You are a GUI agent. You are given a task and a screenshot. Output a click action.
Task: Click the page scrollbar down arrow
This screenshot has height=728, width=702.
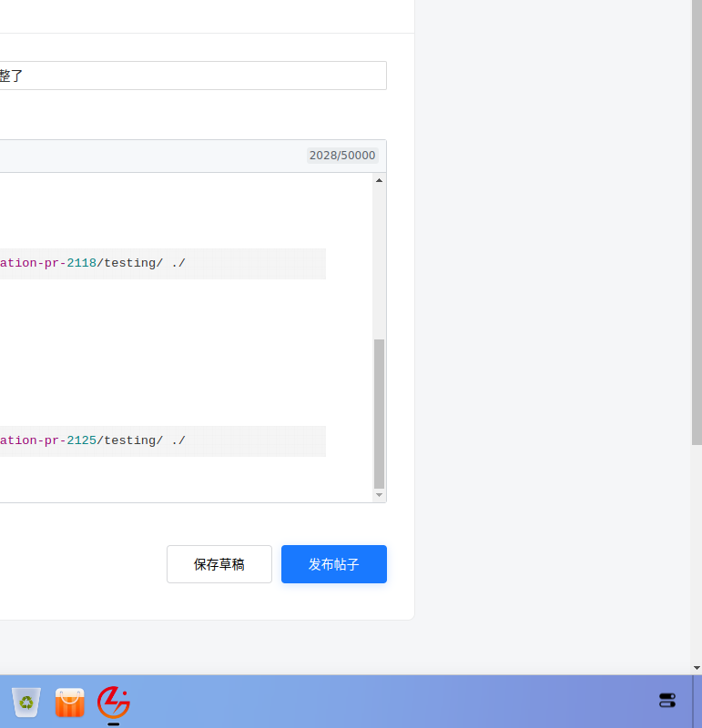[x=697, y=668]
